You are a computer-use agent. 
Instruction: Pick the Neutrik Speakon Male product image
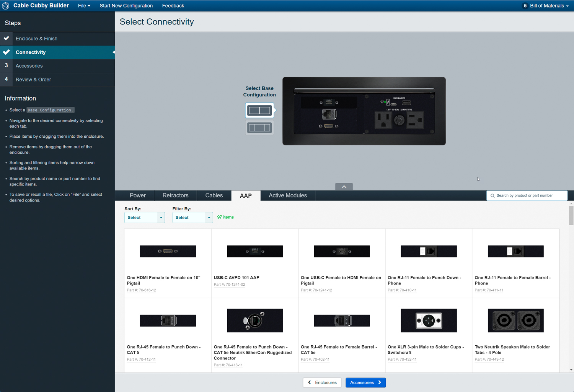click(x=515, y=320)
